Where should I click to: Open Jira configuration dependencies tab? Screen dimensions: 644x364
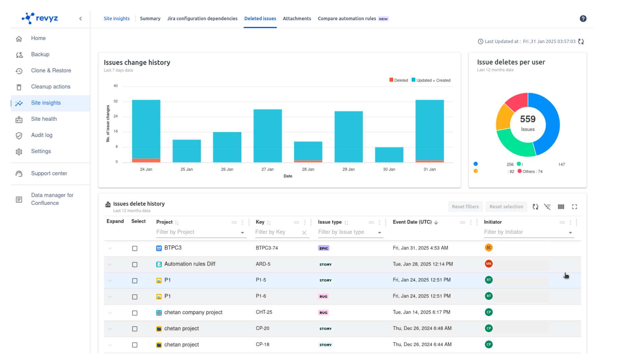pos(202,19)
